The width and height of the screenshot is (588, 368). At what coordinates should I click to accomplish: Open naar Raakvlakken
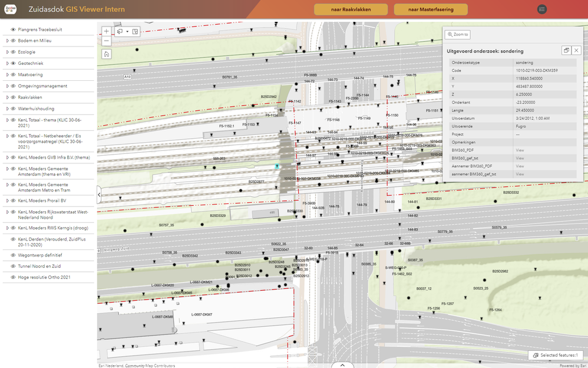(x=351, y=9)
